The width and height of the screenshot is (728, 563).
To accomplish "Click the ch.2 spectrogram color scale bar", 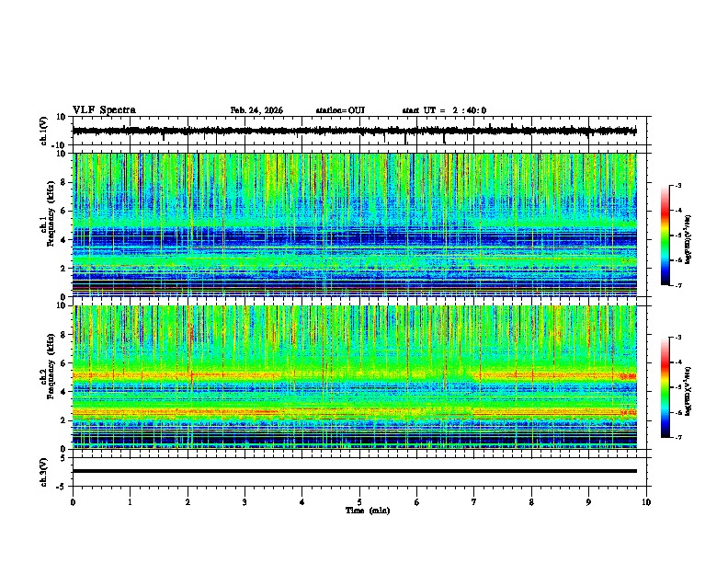I will [x=665, y=387].
